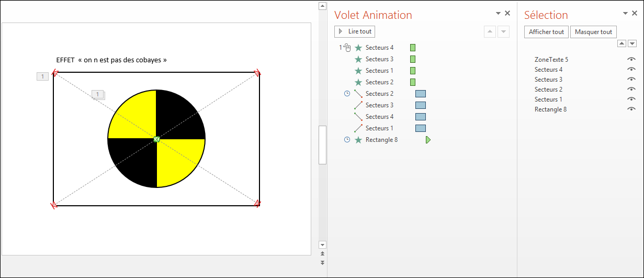Click green timing bar of Secteurs 3 entrance
644x278 pixels.
click(413, 59)
